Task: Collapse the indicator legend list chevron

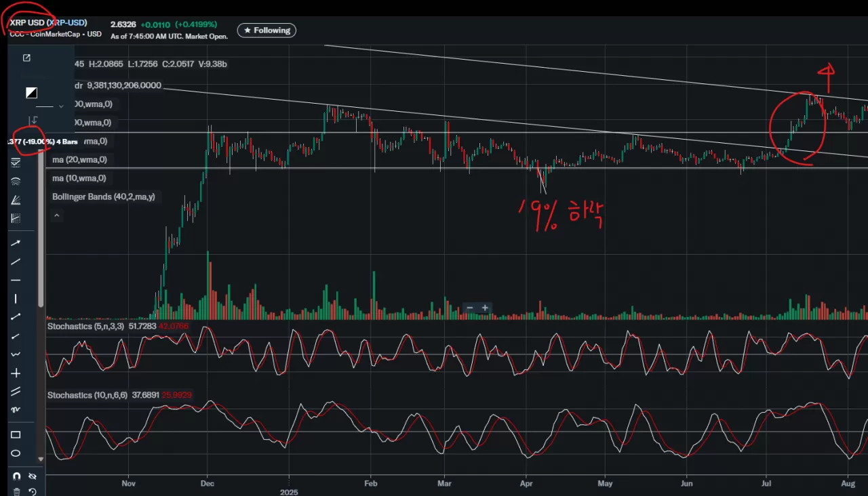Action: tap(57, 215)
